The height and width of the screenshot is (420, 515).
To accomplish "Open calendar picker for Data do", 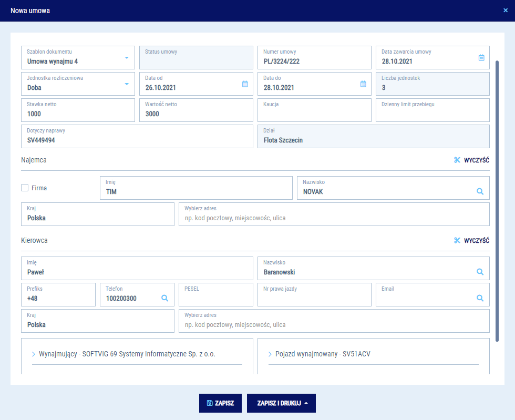I will pyautogui.click(x=363, y=84).
